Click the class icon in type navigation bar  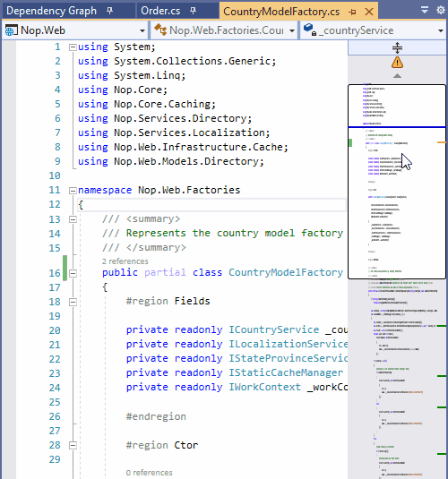(160, 30)
